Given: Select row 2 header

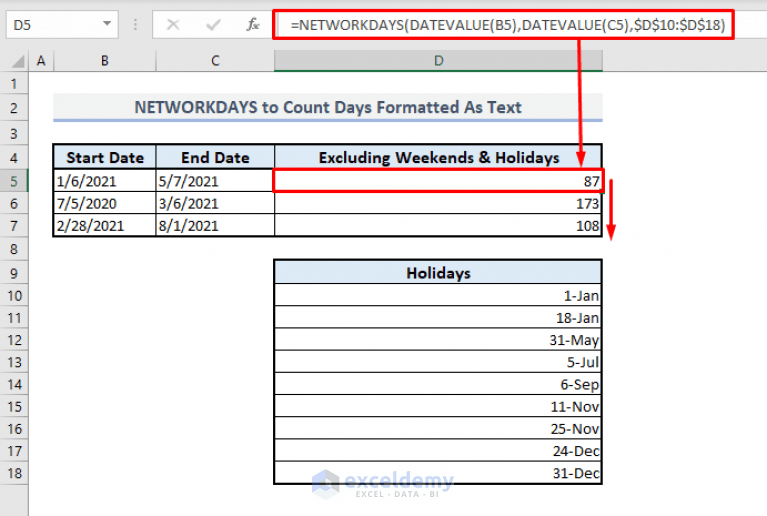Looking at the screenshot, I should click(14, 108).
